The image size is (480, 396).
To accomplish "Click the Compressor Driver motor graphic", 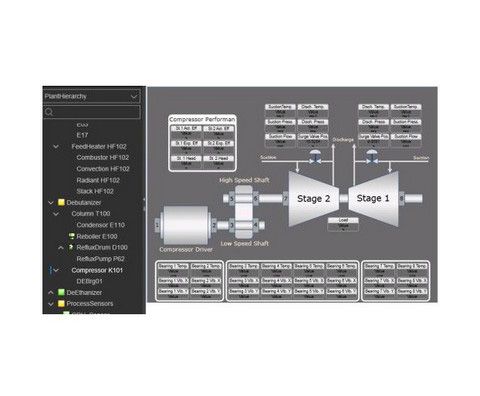I will point(185,225).
